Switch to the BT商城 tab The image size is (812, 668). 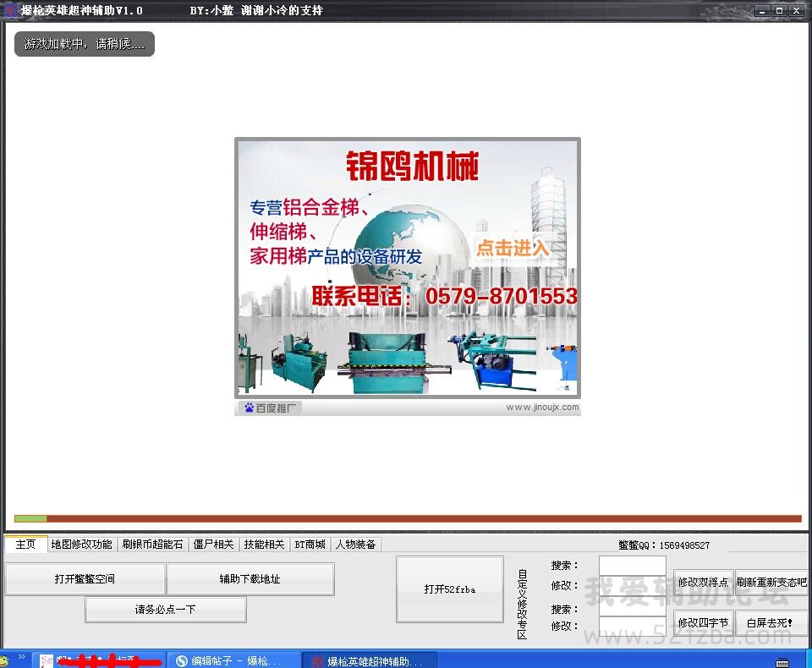(310, 545)
